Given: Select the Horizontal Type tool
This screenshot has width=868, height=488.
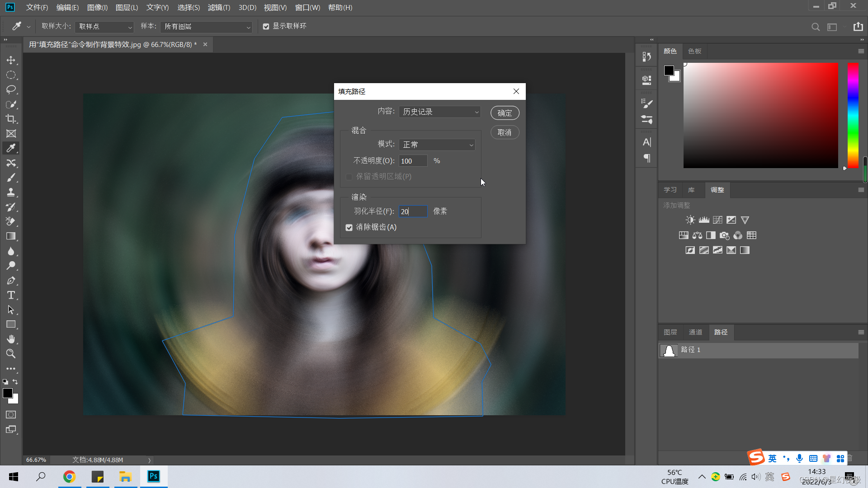Looking at the screenshot, I should [11, 295].
